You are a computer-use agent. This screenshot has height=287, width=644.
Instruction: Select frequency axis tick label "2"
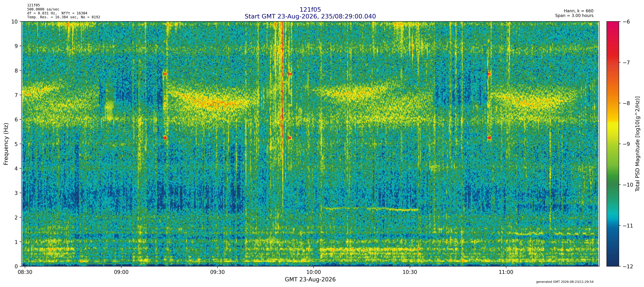tap(16, 217)
